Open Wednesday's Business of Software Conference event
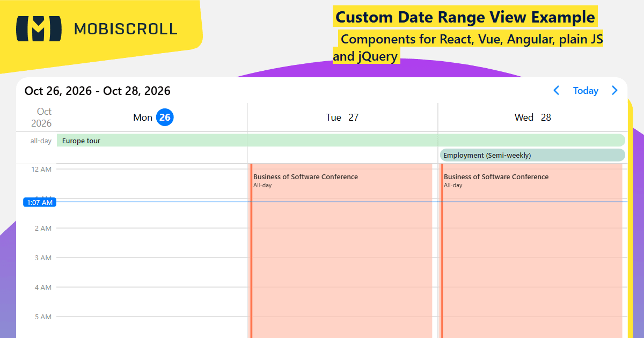The image size is (644, 338). coord(531,251)
